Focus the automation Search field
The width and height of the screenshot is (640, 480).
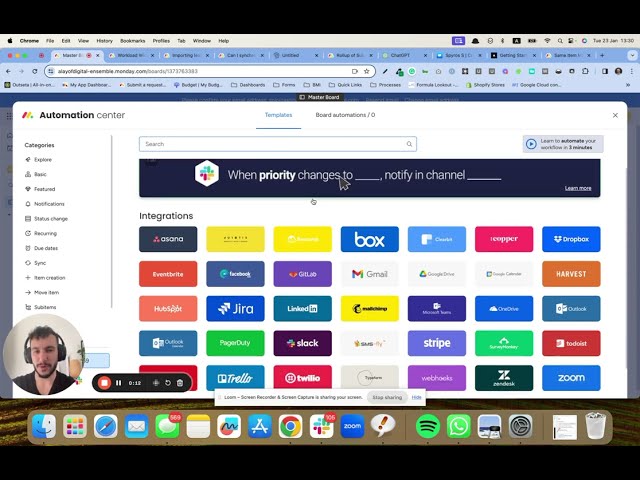coord(278,144)
